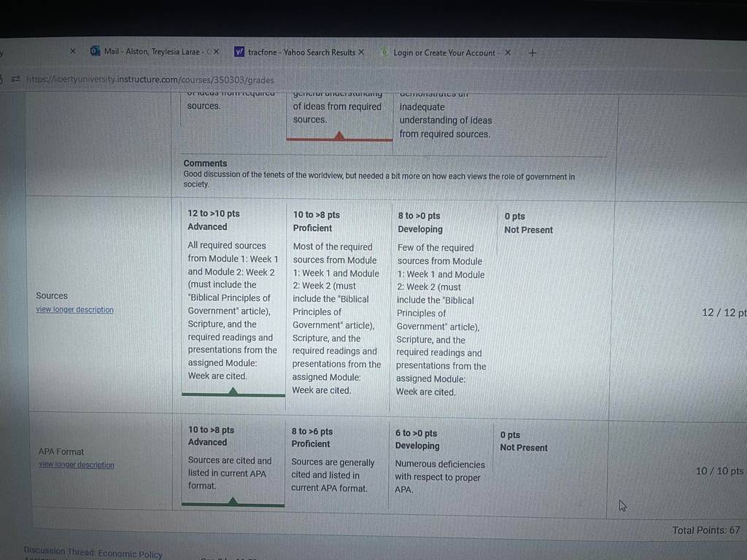Close the Login or Create Your Account tab

click(508, 52)
